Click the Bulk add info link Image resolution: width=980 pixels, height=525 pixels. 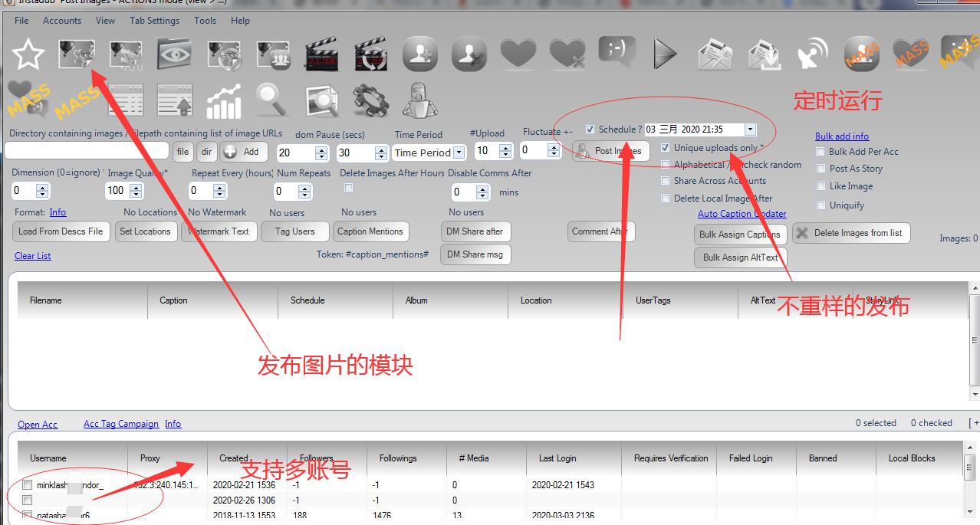point(841,136)
